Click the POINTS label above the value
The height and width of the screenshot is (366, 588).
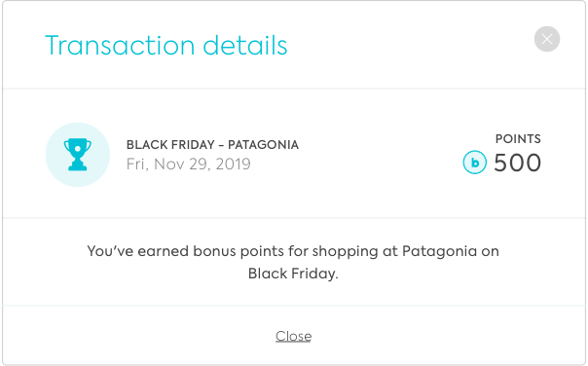(518, 139)
